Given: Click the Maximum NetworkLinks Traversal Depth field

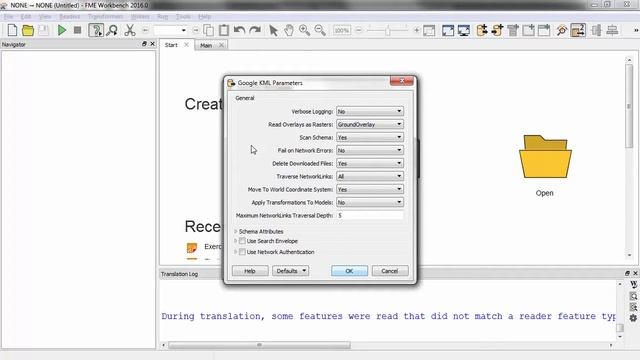Looking at the screenshot, I should [x=370, y=216].
